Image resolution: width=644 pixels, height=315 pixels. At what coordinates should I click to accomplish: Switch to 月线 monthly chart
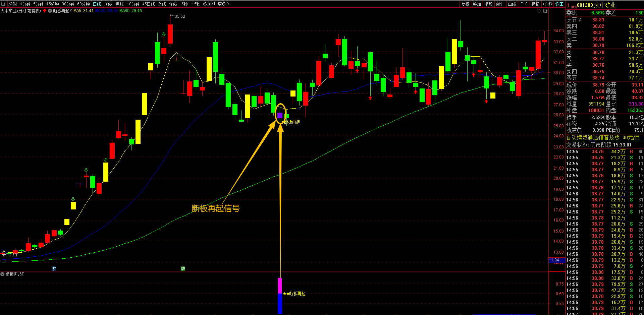point(120,4)
